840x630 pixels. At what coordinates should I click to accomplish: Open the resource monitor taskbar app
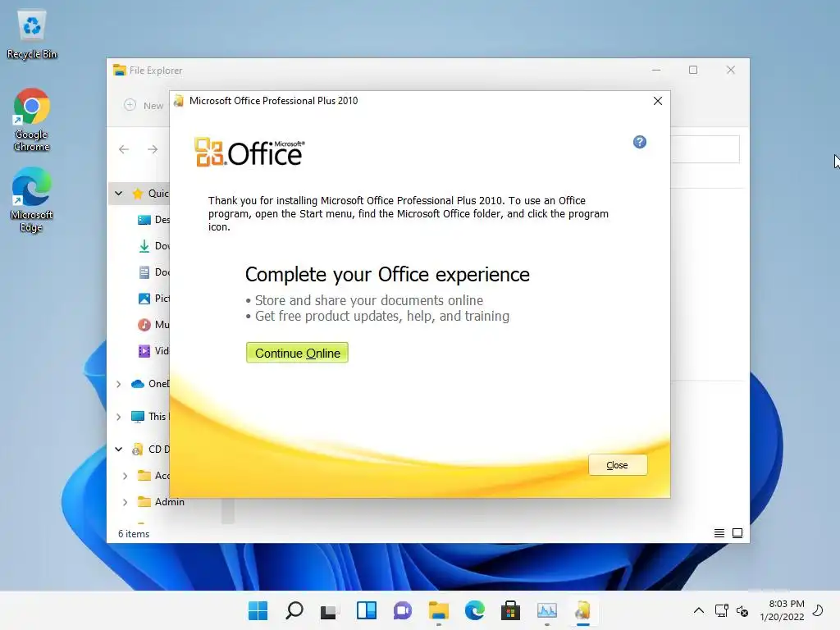click(x=547, y=610)
